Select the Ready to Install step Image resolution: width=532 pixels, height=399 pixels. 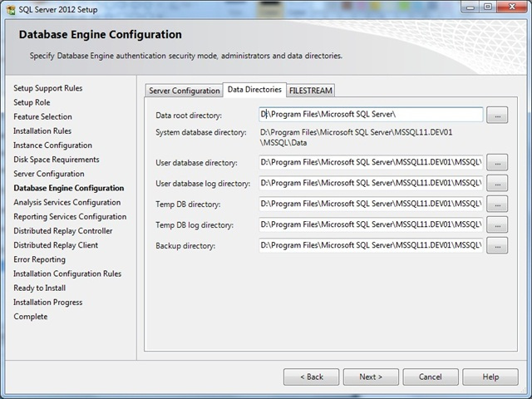point(39,288)
